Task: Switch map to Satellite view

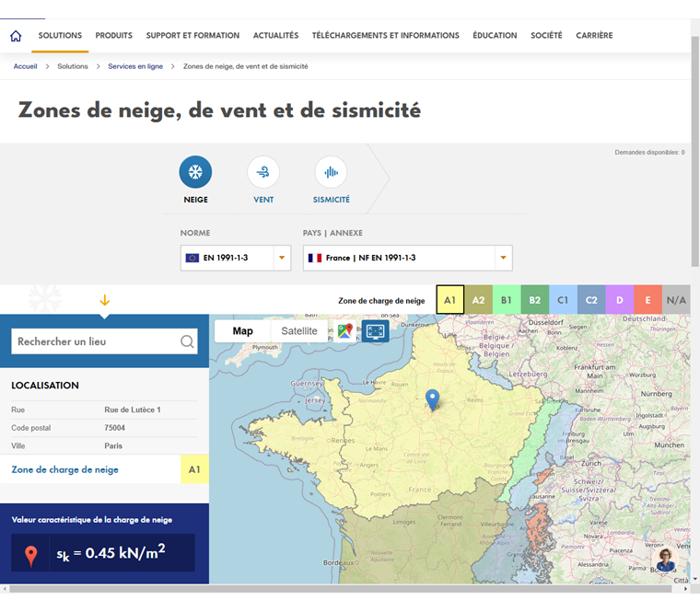Action: tap(299, 331)
